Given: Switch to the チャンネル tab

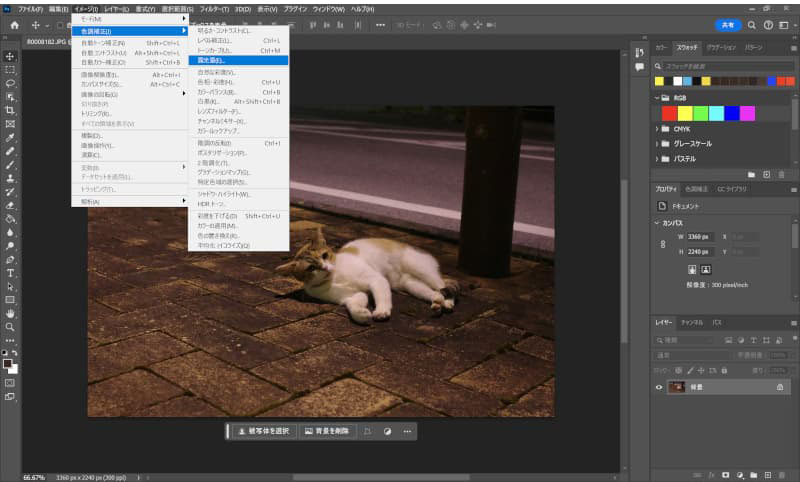Looking at the screenshot, I should (692, 323).
